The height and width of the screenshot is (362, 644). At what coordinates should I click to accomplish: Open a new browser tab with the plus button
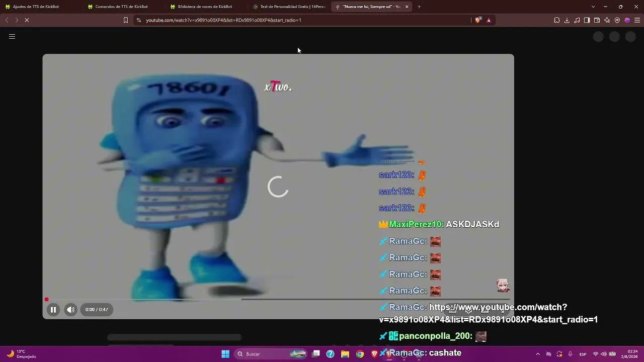[420, 7]
